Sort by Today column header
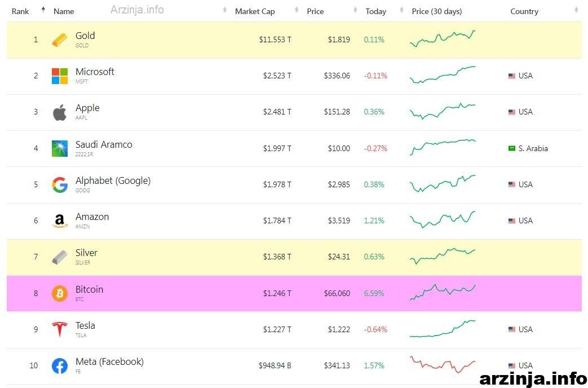This screenshot has width=588, height=388. tap(376, 12)
